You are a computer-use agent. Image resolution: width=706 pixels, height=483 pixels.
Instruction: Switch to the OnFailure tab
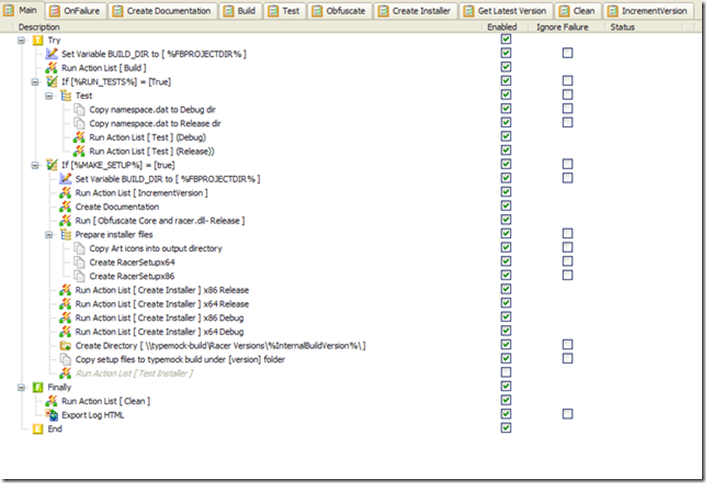point(75,11)
